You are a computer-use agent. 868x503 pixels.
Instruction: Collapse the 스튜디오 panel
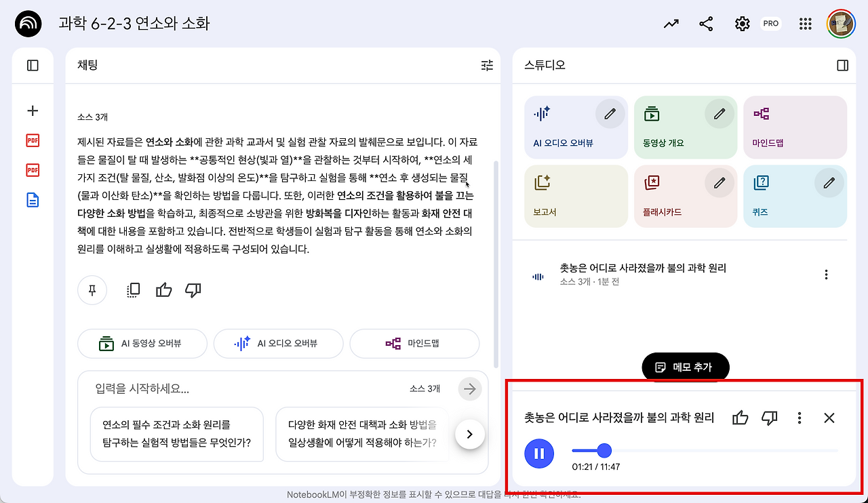(x=842, y=66)
